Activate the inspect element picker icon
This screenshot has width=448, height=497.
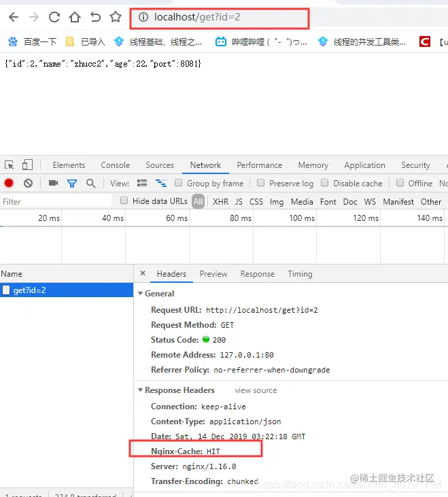[10, 165]
